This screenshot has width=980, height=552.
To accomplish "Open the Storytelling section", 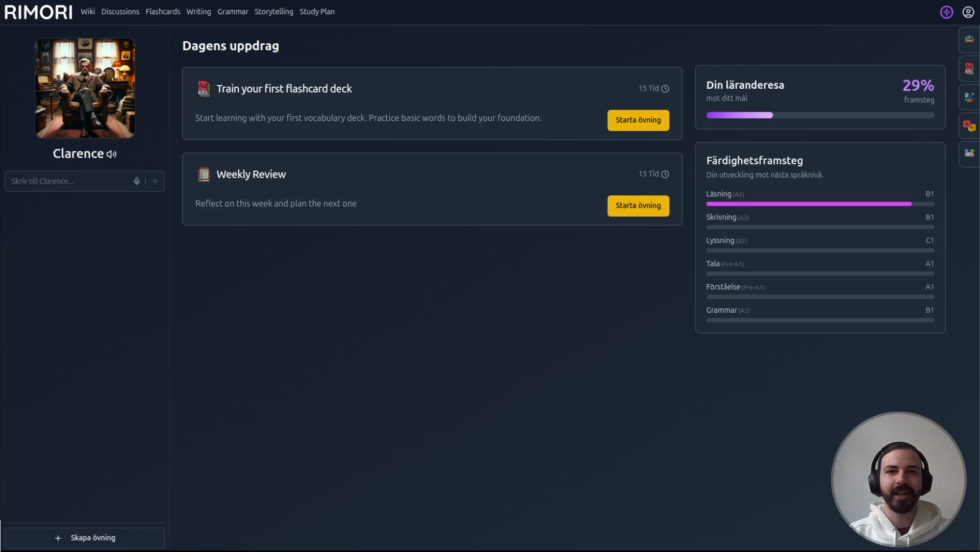I will [x=273, y=12].
